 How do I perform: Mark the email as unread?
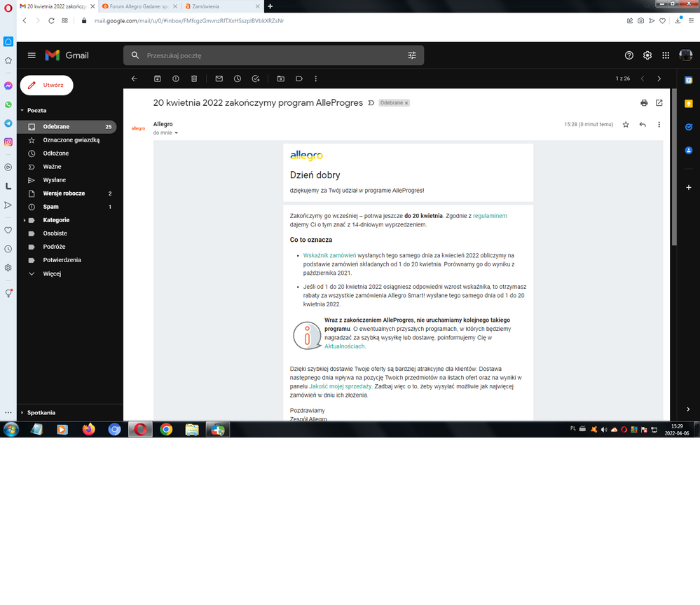point(219,79)
